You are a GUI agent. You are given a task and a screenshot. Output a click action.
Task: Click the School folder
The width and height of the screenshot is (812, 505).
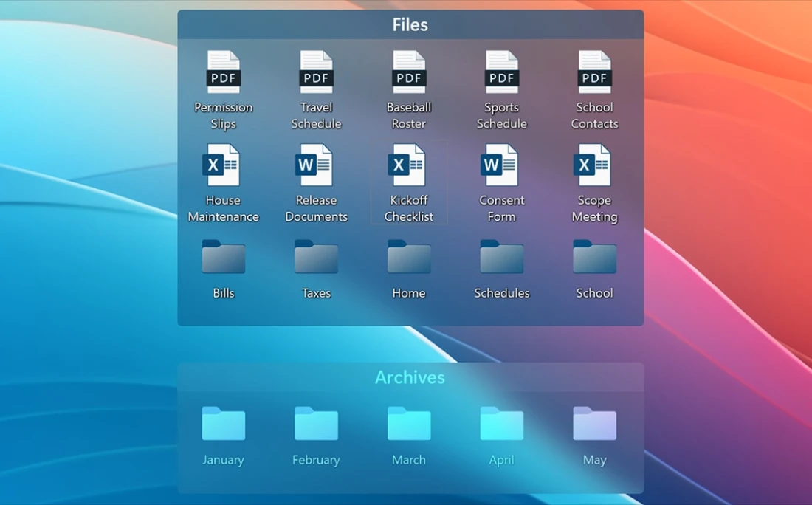(594, 258)
